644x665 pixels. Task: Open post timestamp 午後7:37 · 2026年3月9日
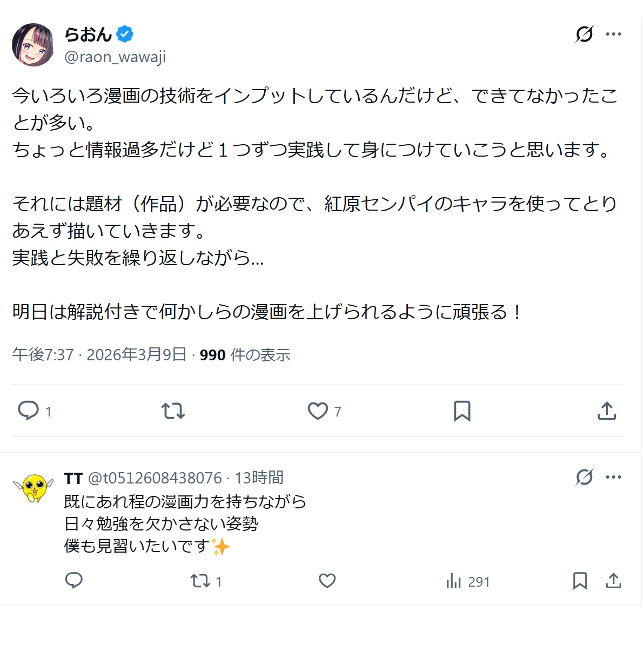pos(99,355)
